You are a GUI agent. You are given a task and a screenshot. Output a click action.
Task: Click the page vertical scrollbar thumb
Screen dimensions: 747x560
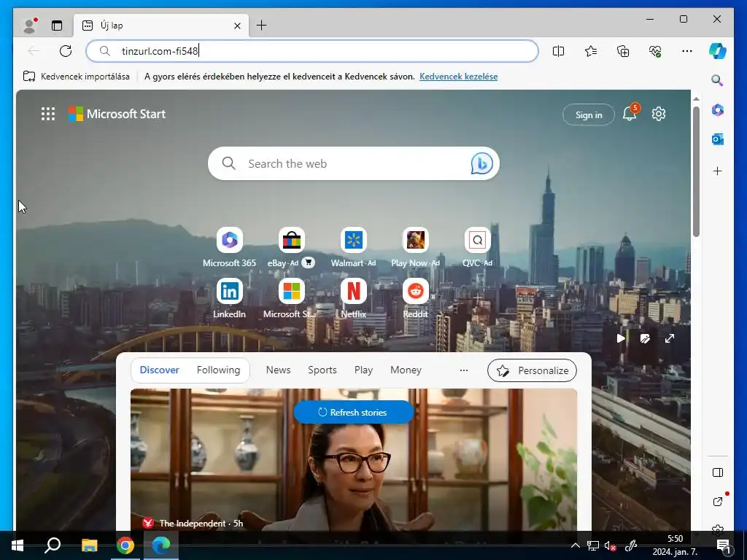696,171
